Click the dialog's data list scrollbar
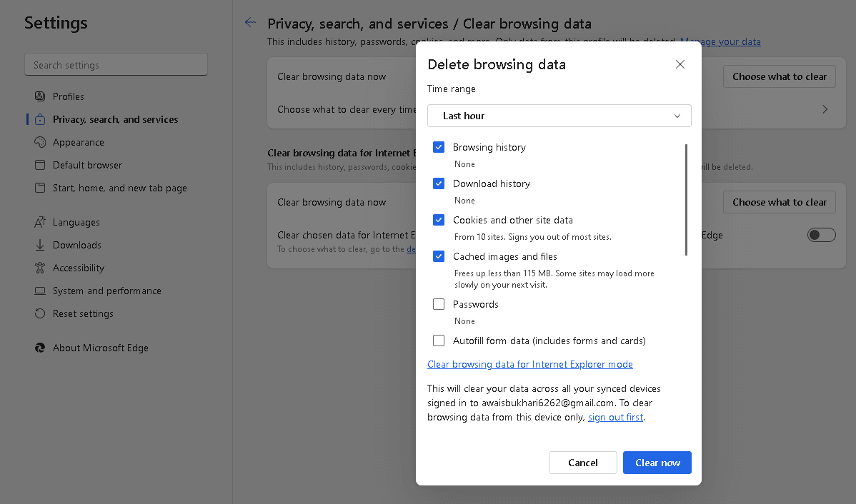The width and height of the screenshot is (856, 504). [x=686, y=200]
